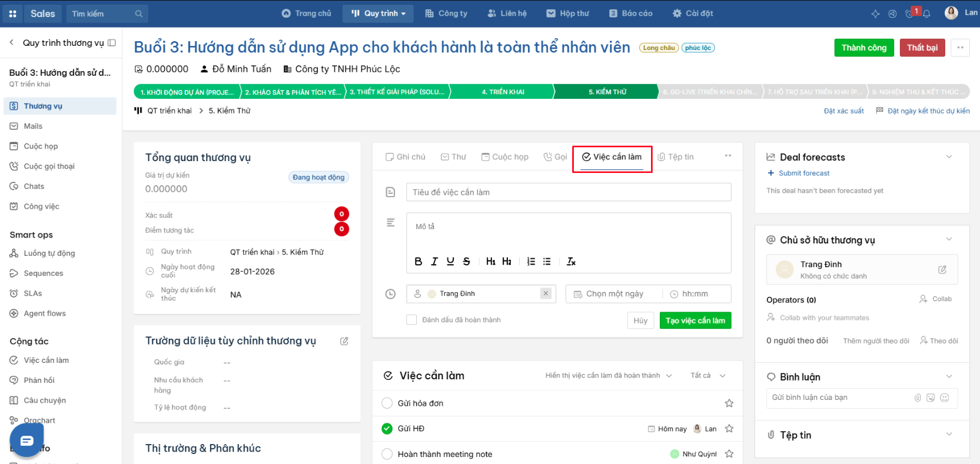Click the Thành công button

click(x=864, y=48)
